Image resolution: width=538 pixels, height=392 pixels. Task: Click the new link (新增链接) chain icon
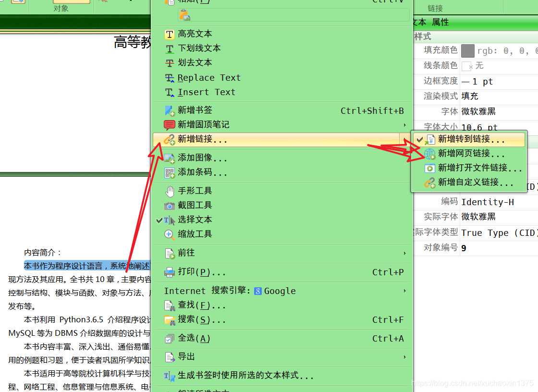(170, 139)
